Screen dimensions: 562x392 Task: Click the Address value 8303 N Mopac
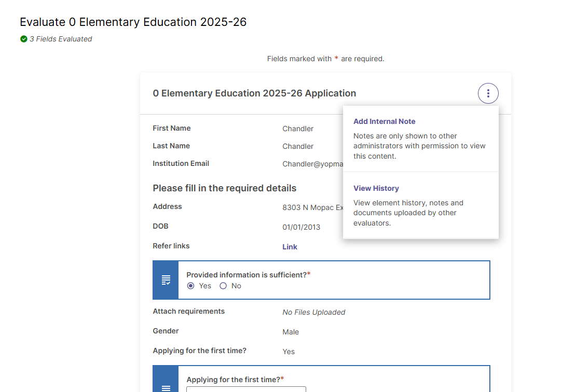(312, 207)
